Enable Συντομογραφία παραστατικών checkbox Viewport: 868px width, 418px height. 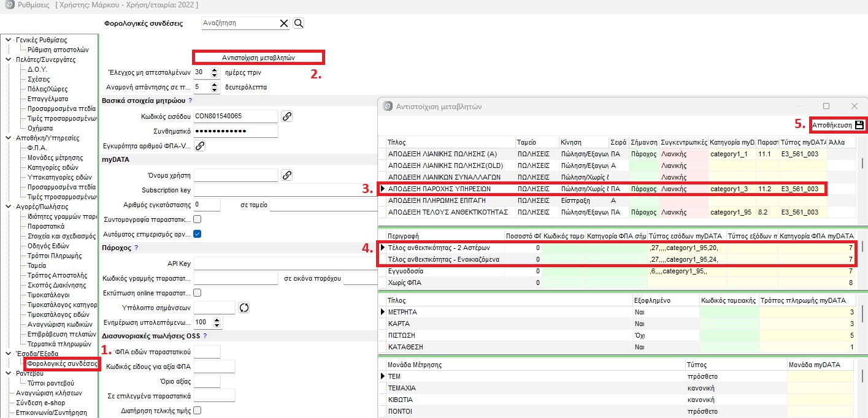coord(198,219)
